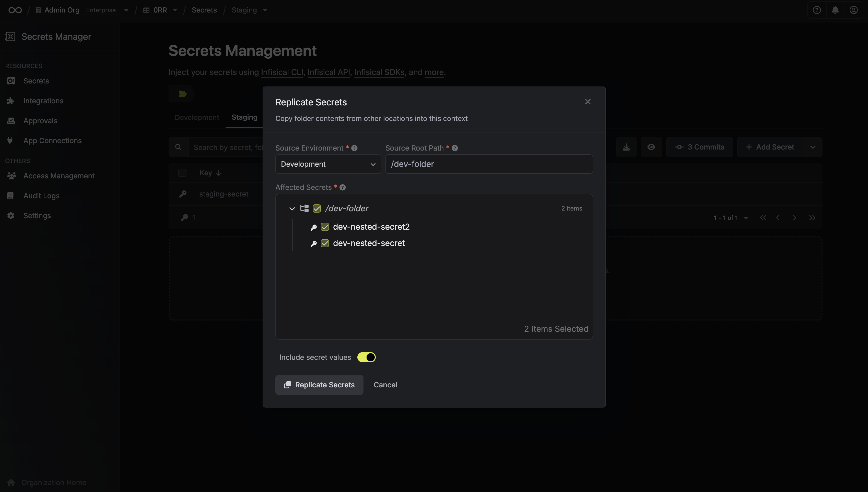Click the Affected Secrets help icon

pyautogui.click(x=343, y=187)
